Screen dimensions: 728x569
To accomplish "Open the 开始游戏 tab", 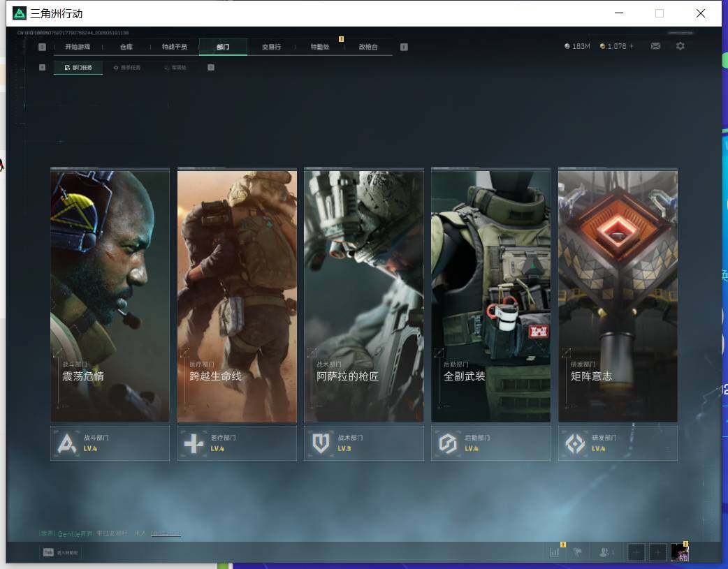I will tap(78, 47).
